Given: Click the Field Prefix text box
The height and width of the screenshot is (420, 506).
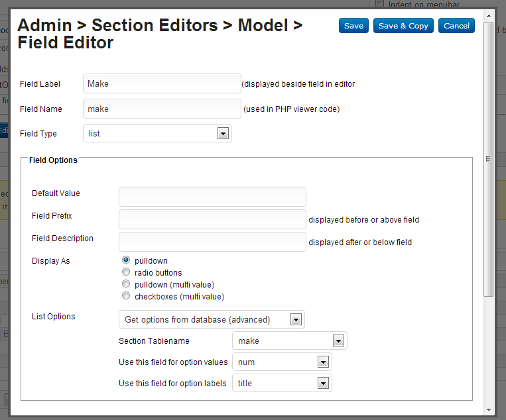Looking at the screenshot, I should tap(212, 219).
